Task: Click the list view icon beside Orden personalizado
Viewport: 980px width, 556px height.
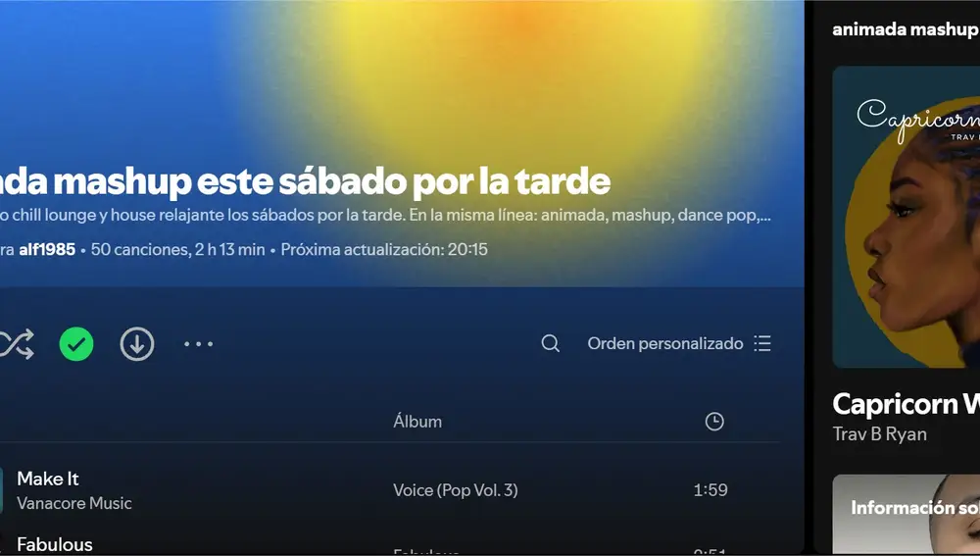Action: coord(762,343)
